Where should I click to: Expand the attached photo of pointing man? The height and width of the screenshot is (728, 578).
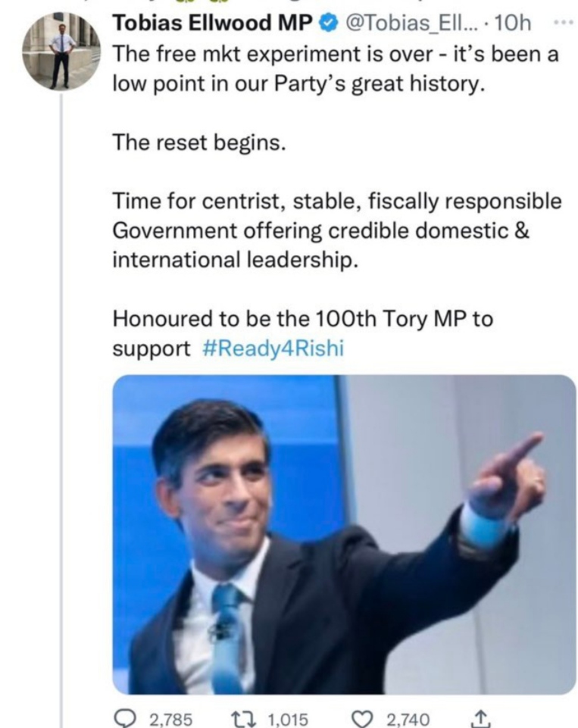344,534
